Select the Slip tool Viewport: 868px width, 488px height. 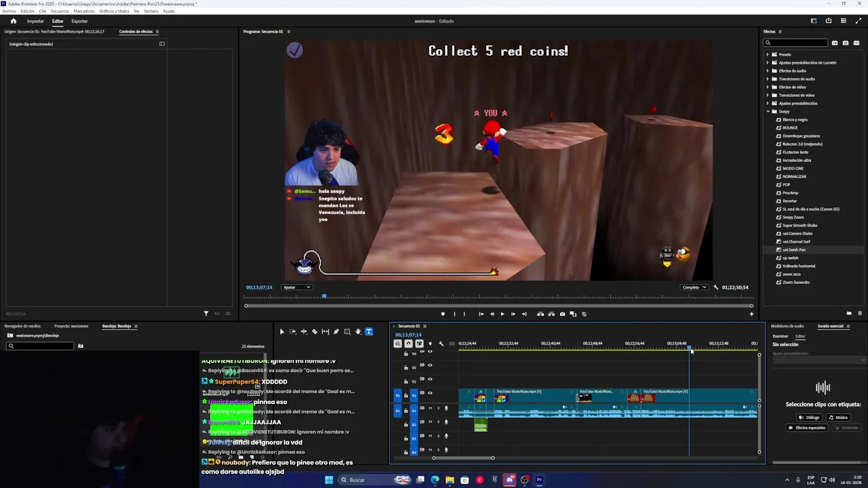coord(325,331)
